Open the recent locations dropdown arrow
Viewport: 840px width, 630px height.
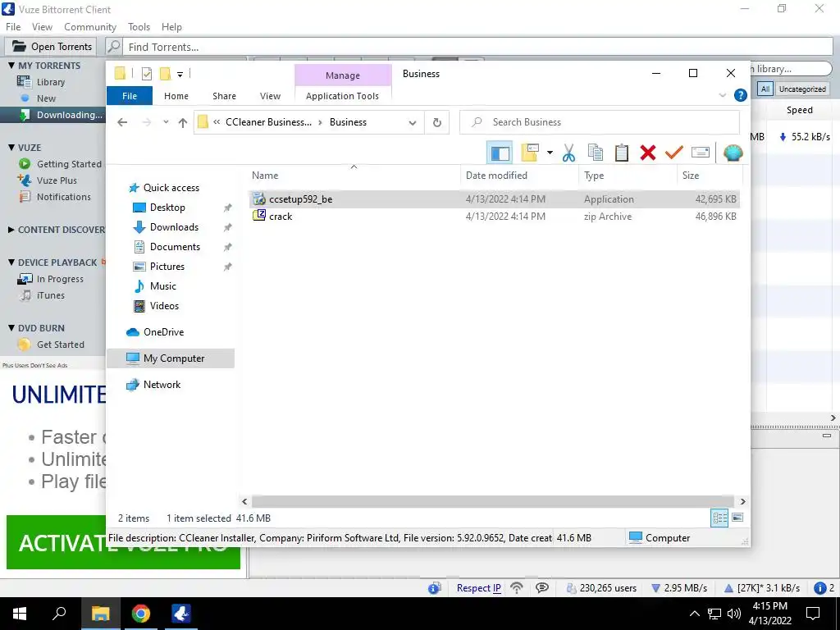pos(166,122)
